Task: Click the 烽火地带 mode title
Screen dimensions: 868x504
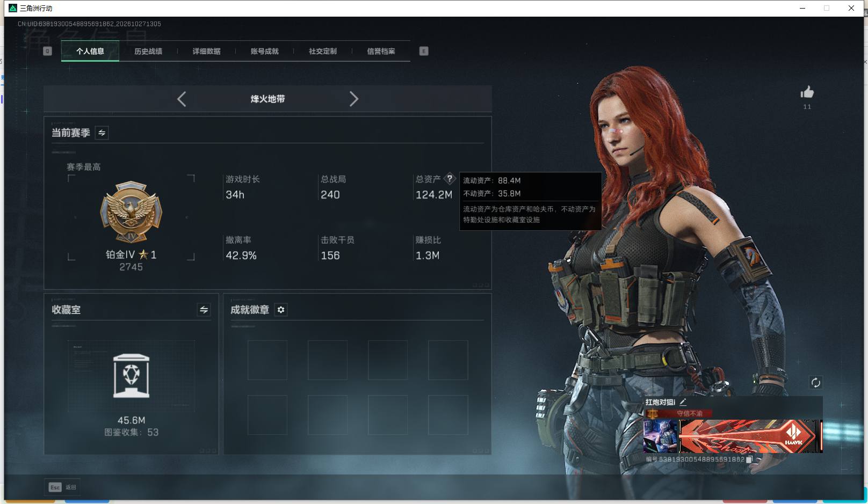Action: [267, 99]
